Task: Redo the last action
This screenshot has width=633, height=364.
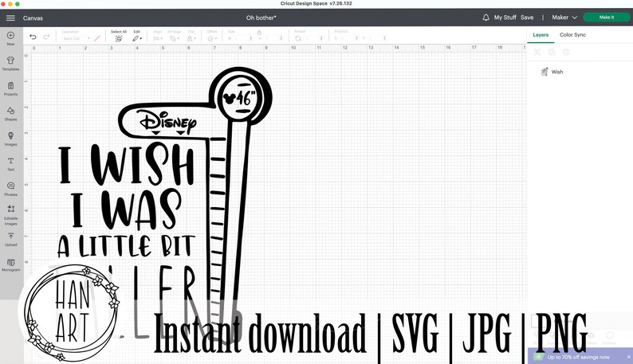Action: pyautogui.click(x=46, y=37)
